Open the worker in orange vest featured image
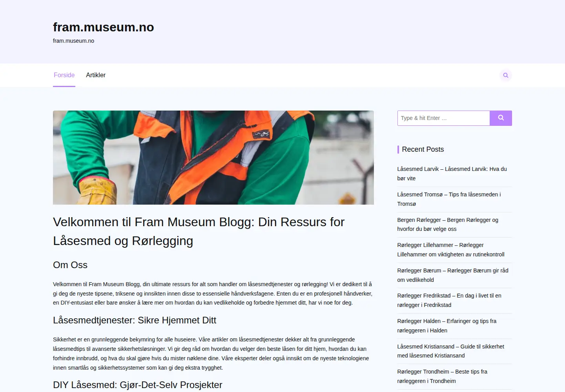Image resolution: width=565 pixels, height=392 pixels. point(213,158)
